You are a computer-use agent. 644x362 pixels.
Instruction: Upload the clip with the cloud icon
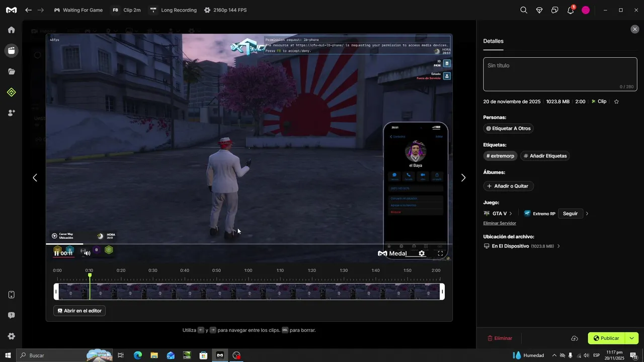pos(575,338)
